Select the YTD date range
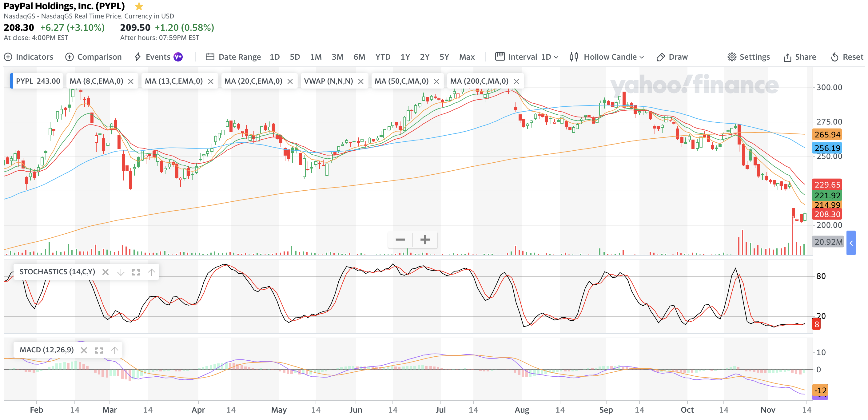Screen dimensions: 868x420 pos(383,57)
